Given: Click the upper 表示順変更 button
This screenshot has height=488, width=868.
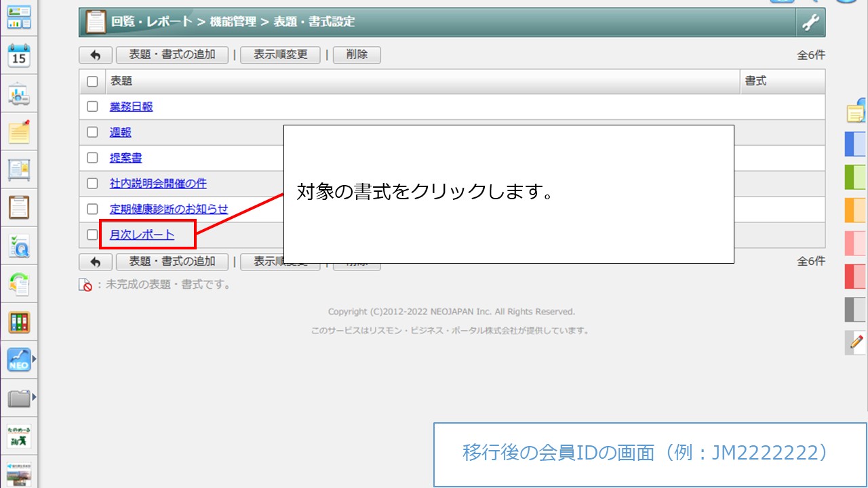Looking at the screenshot, I should [281, 55].
